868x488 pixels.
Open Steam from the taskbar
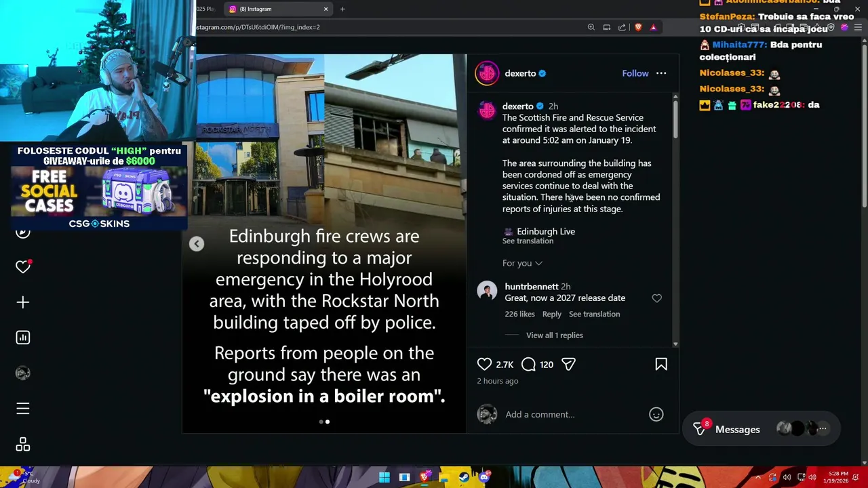click(x=464, y=477)
